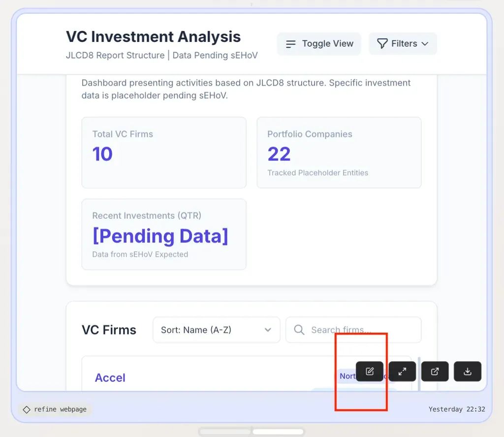The width and height of the screenshot is (504, 437).
Task: Expand the Filters dropdown chevron
Action: [425, 43]
